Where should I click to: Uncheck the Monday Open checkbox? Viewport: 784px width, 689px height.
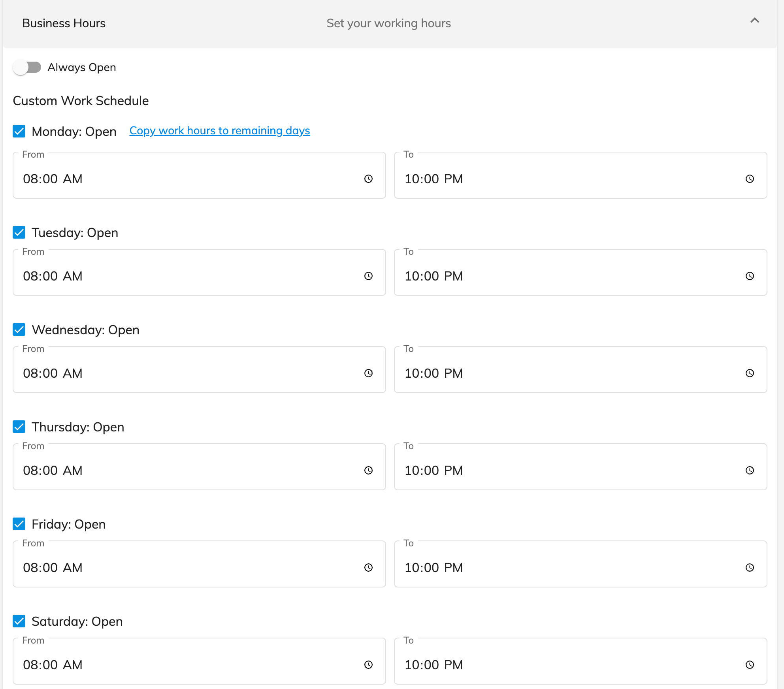19,131
